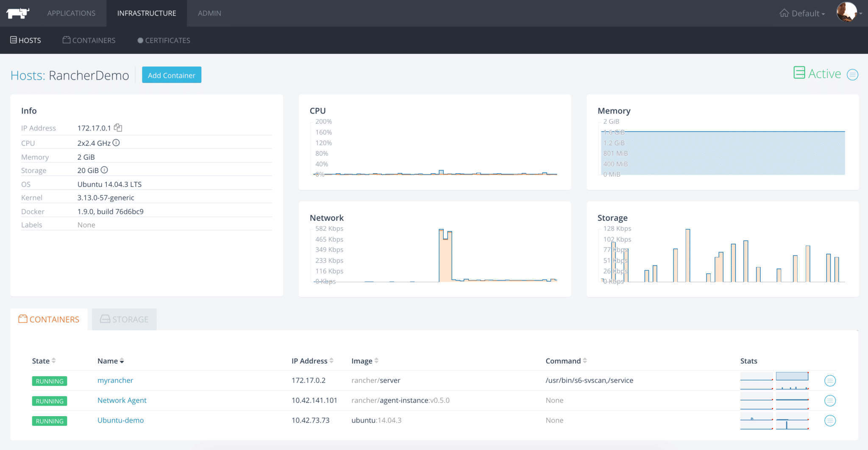Click the Add Container button

[172, 75]
